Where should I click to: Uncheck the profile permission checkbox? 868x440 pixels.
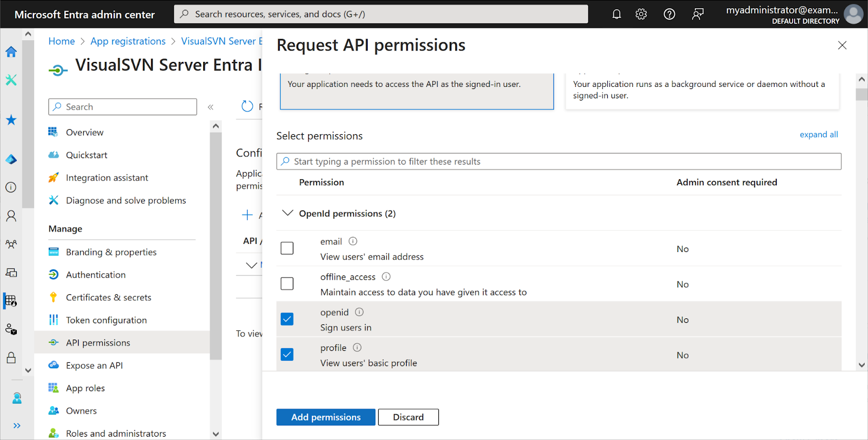(x=287, y=354)
